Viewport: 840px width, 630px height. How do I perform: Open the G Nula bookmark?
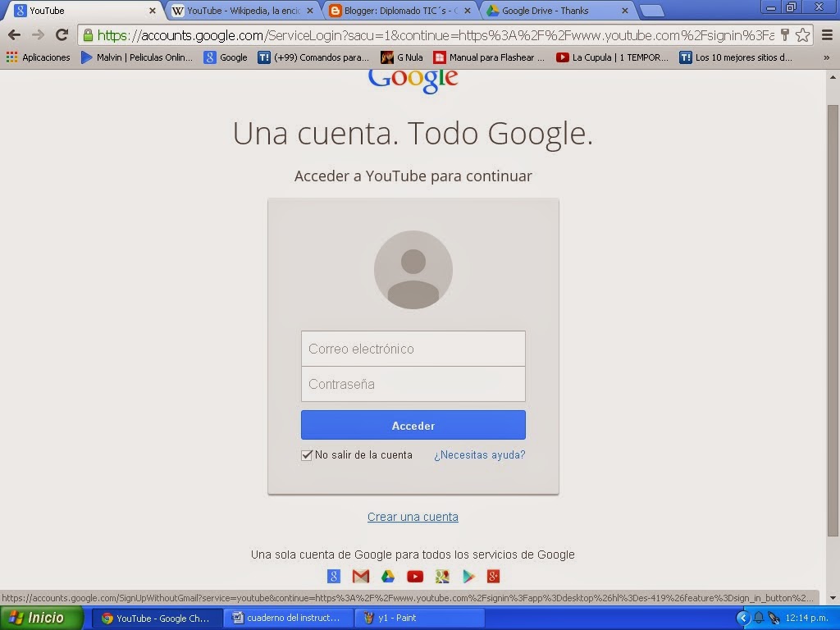pos(402,57)
